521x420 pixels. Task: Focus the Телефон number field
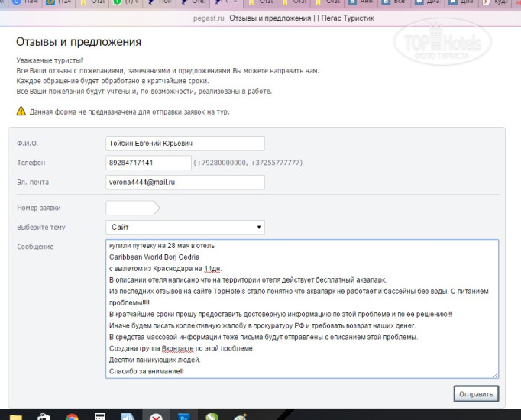(x=148, y=163)
